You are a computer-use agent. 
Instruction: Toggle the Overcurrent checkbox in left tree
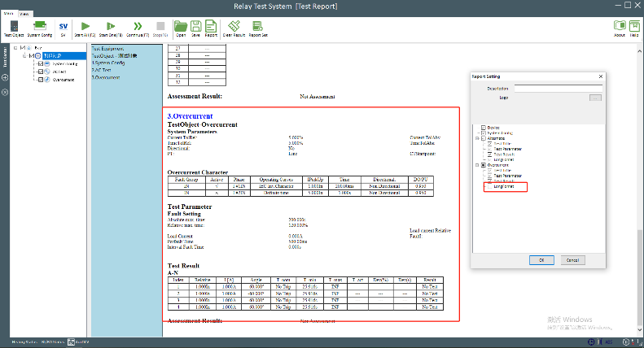tap(40, 80)
